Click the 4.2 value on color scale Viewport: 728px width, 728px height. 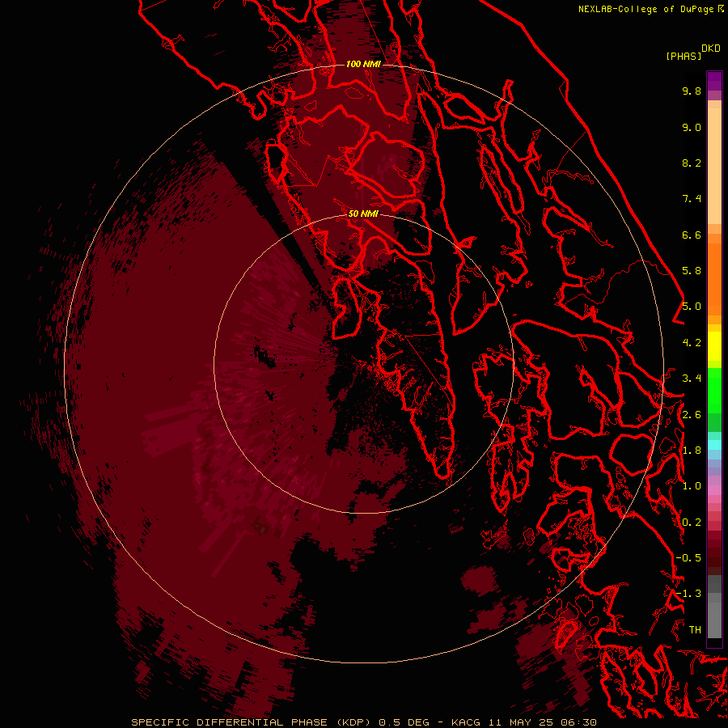(692, 343)
